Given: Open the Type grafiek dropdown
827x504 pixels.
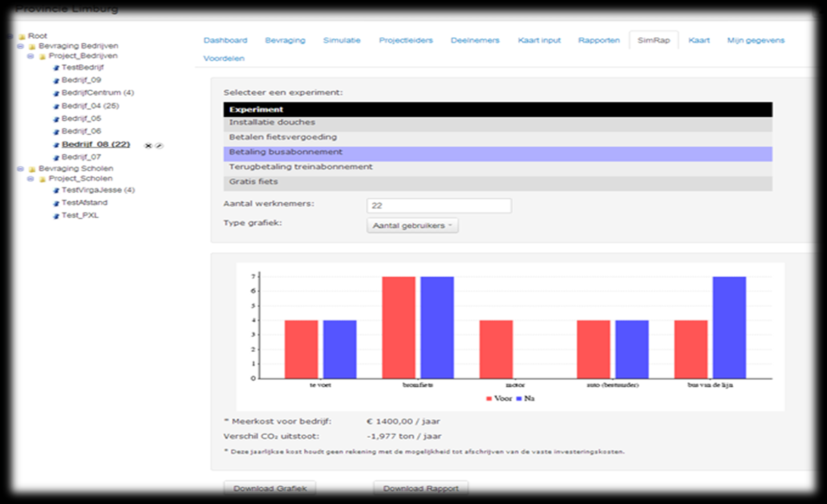Looking at the screenshot, I should click(412, 225).
